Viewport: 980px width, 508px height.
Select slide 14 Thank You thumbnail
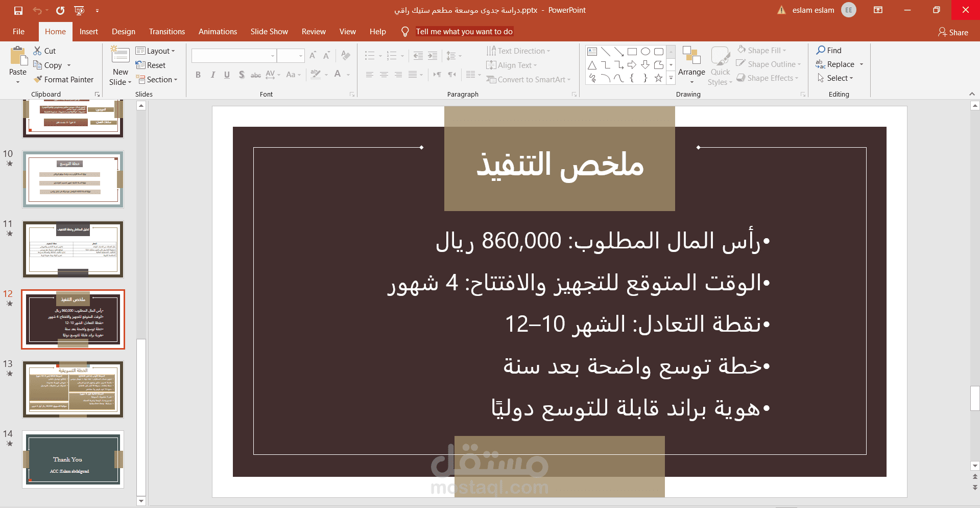point(73,459)
